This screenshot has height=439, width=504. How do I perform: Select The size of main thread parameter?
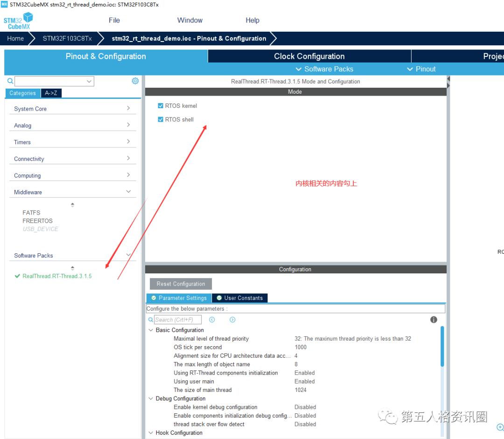[x=203, y=390]
